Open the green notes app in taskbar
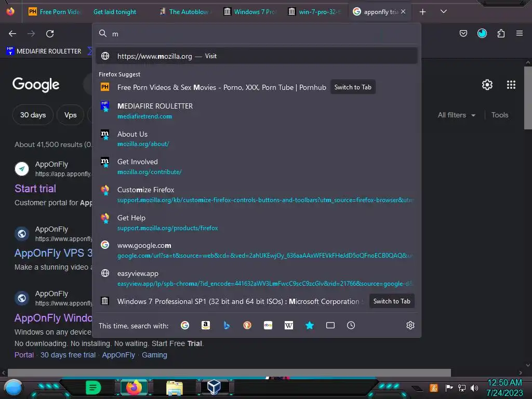The height and width of the screenshot is (399, 532). point(94,388)
